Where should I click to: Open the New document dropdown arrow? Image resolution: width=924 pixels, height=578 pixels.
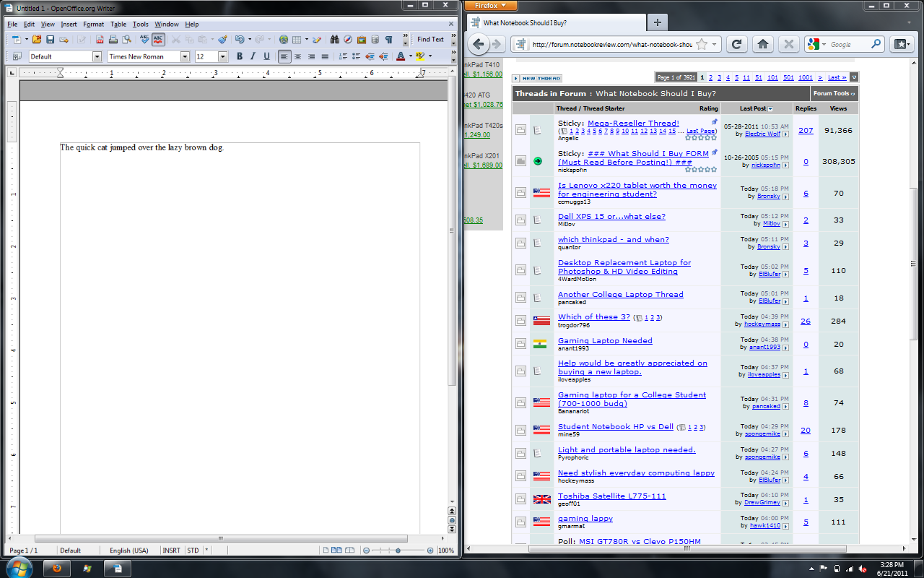coord(26,40)
